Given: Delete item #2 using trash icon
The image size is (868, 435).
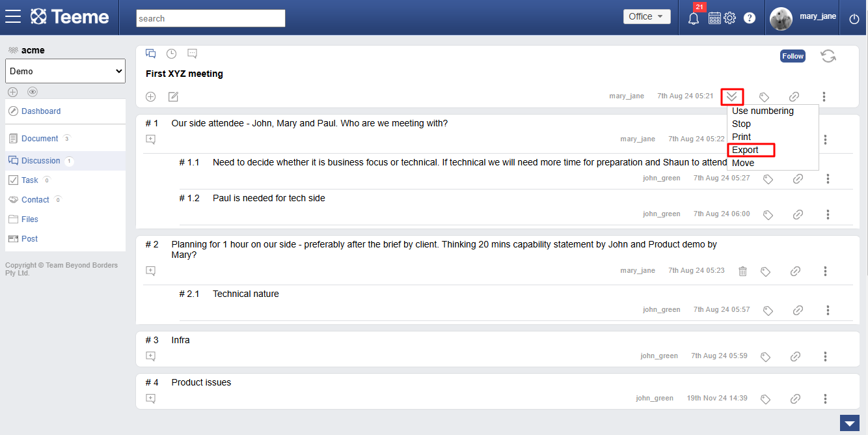Looking at the screenshot, I should (x=742, y=271).
